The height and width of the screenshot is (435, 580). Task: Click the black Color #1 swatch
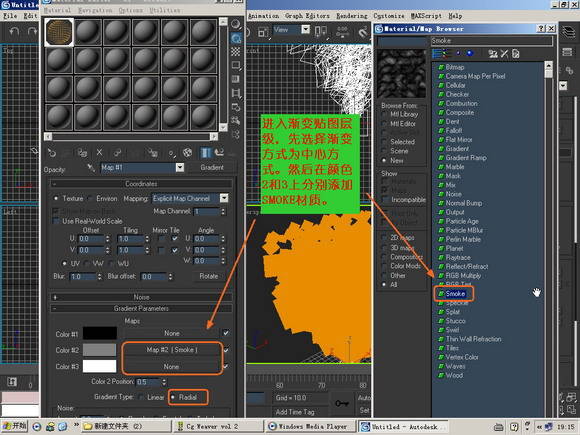[100, 333]
